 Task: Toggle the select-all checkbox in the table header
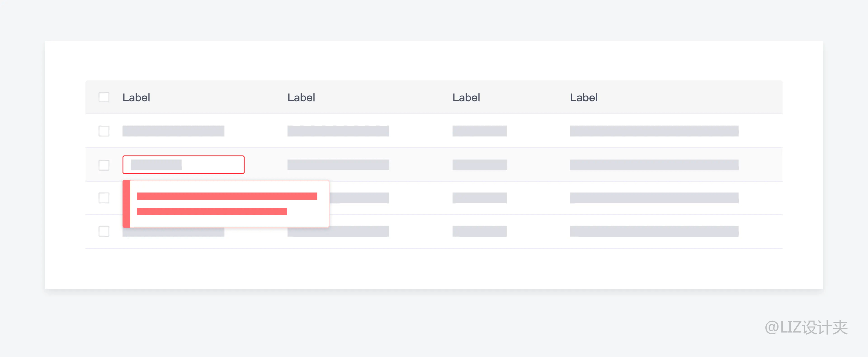click(104, 97)
